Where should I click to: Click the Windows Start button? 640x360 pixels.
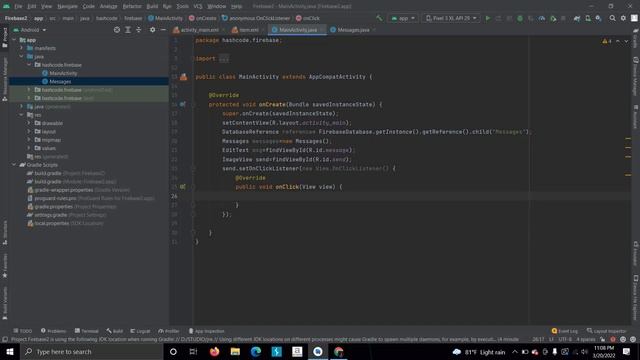pos(10,351)
